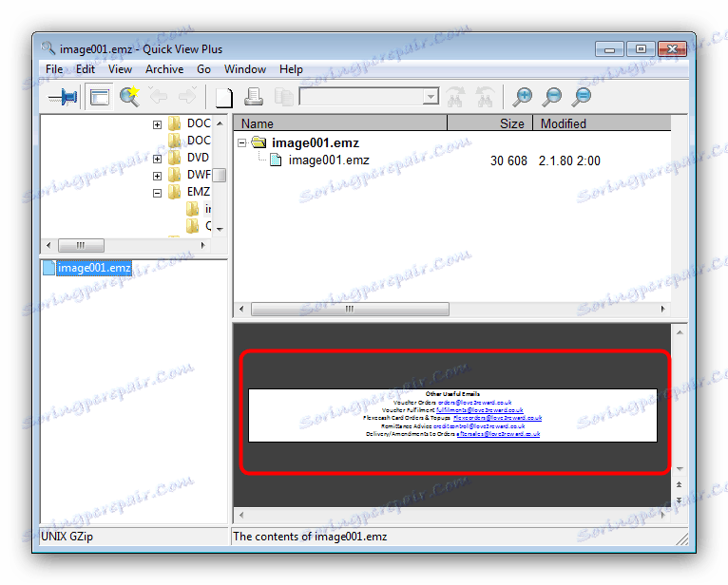Viewport: 728px width, 585px height.
Task: Click the DWF folder icon in tree
Action: coord(175,175)
